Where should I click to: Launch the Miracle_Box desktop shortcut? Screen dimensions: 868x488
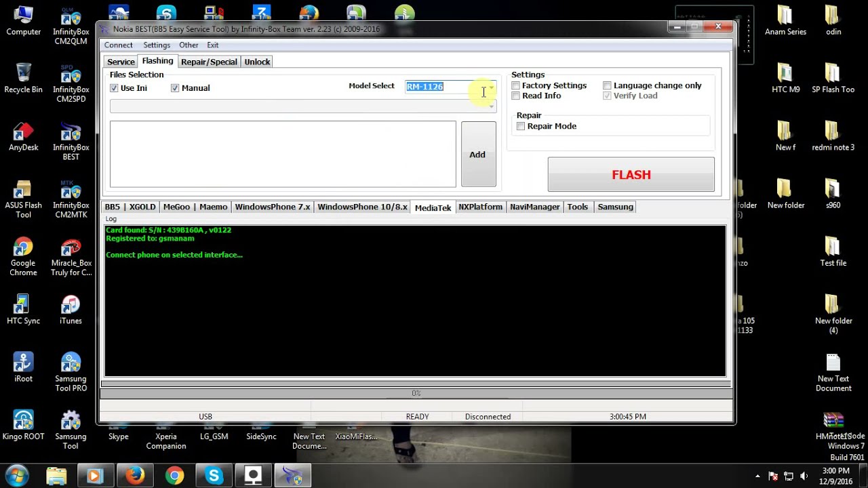click(x=71, y=257)
